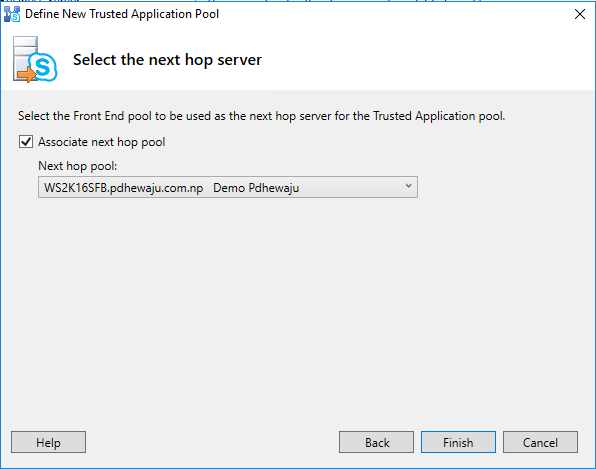The height and width of the screenshot is (469, 596).
Task: Click the orange arrow on header graphic
Action: pyautogui.click(x=26, y=74)
